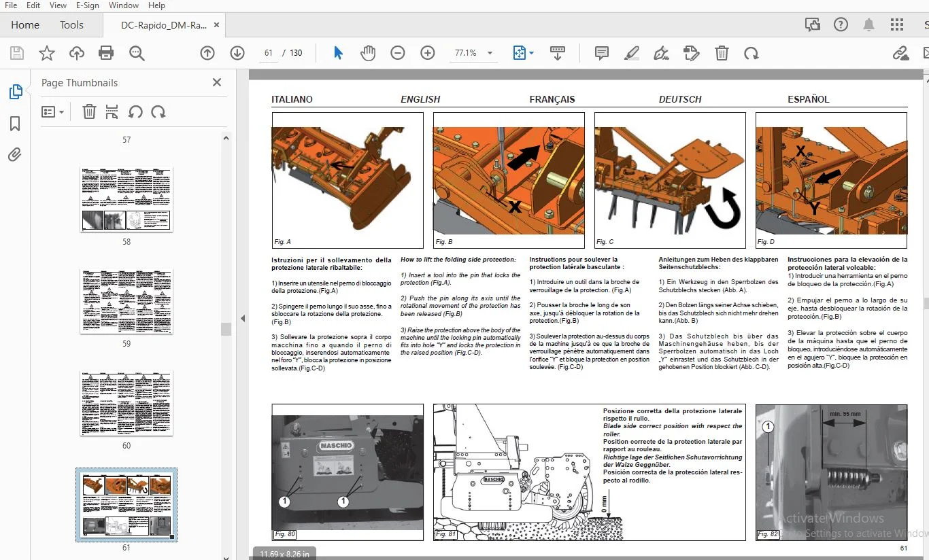929x560 pixels.
Task: Share link icon in toolbar
Action: (x=900, y=53)
